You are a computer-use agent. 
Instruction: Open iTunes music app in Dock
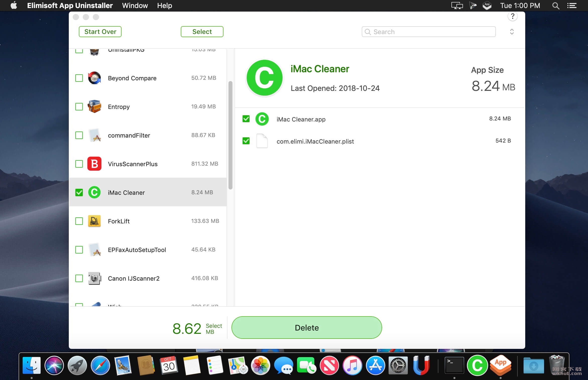point(352,365)
